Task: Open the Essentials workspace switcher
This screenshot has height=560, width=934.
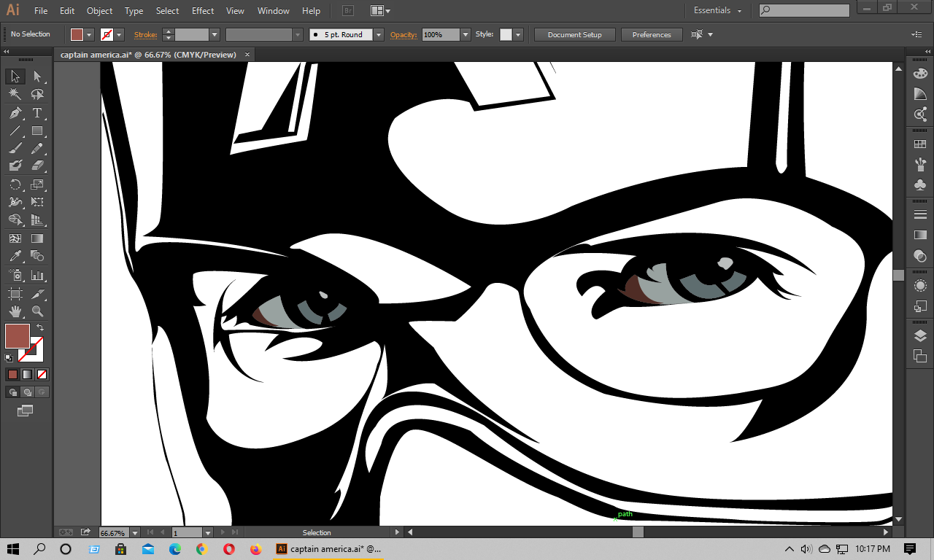Action: [x=717, y=10]
